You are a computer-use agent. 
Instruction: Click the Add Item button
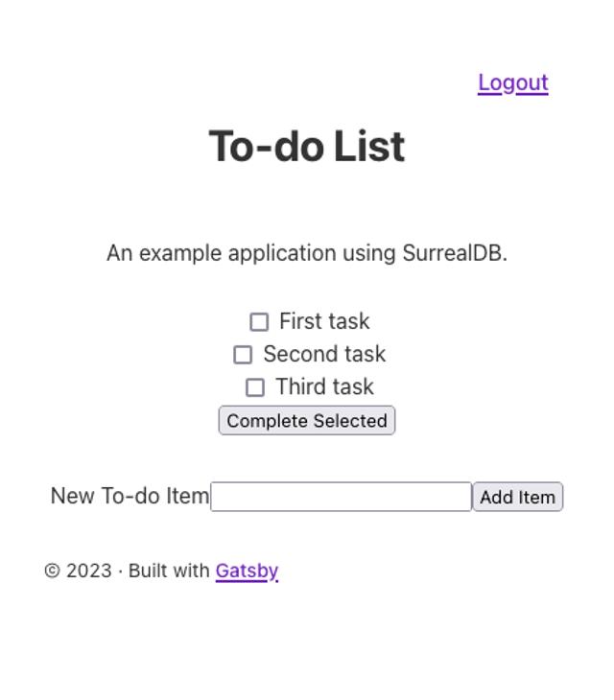point(517,497)
